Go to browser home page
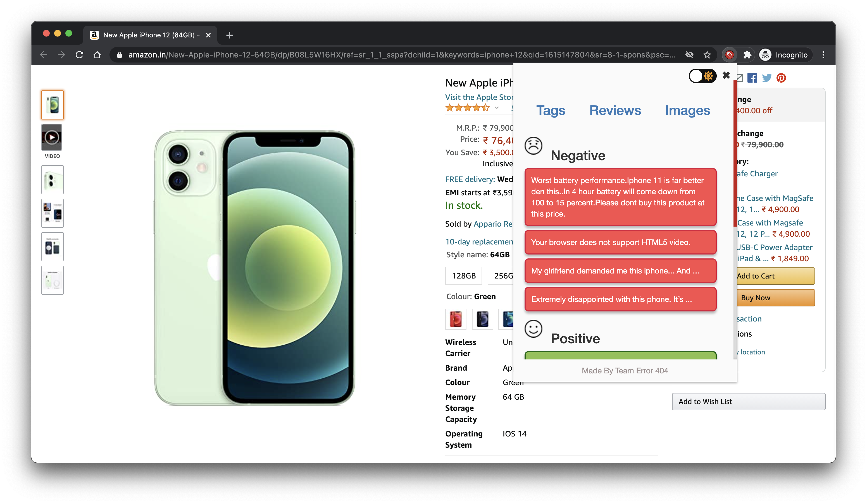This screenshot has height=504, width=867. pyautogui.click(x=97, y=55)
